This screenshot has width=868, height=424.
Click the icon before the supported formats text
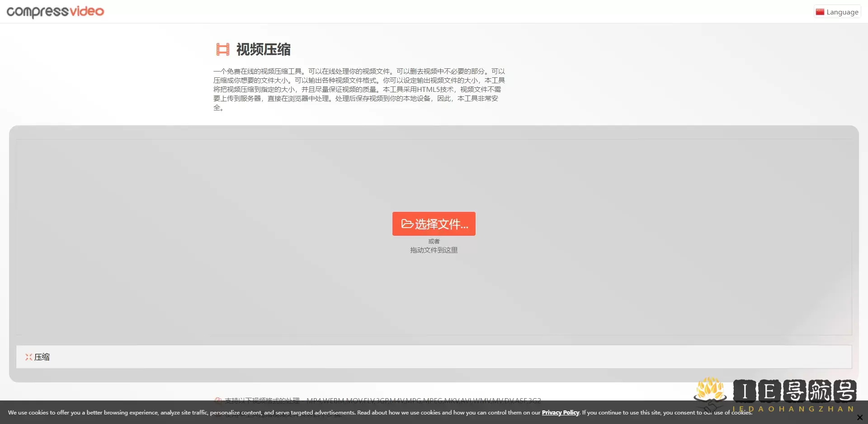(x=218, y=400)
